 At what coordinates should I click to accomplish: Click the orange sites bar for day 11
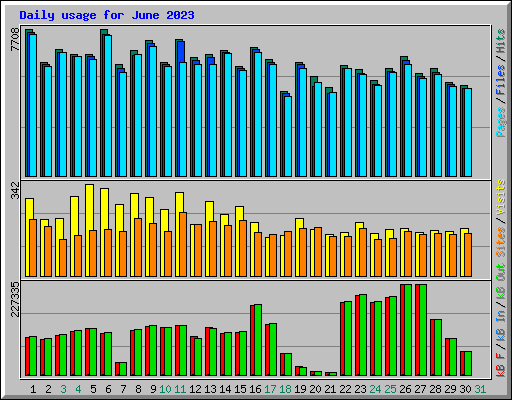183,244
